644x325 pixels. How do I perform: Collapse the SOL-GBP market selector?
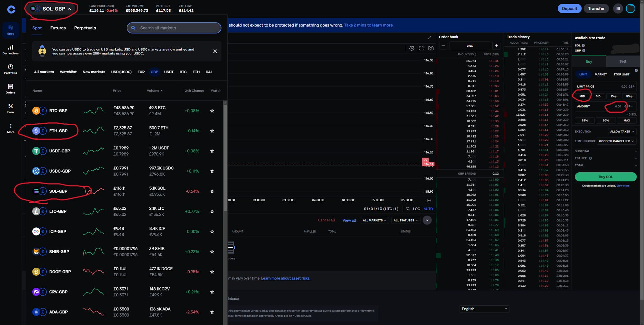click(x=51, y=9)
